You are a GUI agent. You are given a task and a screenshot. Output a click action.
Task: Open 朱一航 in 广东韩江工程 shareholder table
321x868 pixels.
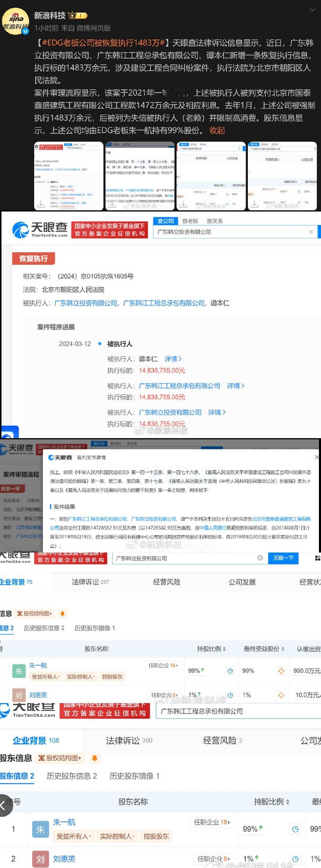(x=64, y=822)
